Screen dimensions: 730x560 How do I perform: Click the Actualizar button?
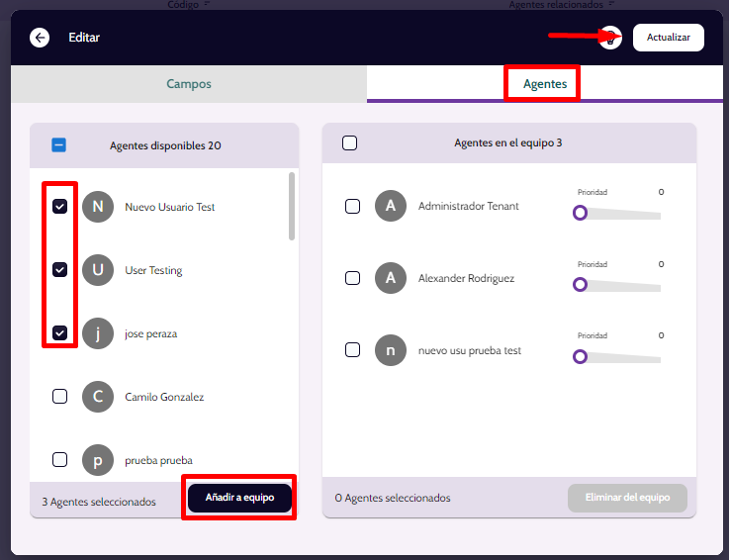(x=669, y=38)
